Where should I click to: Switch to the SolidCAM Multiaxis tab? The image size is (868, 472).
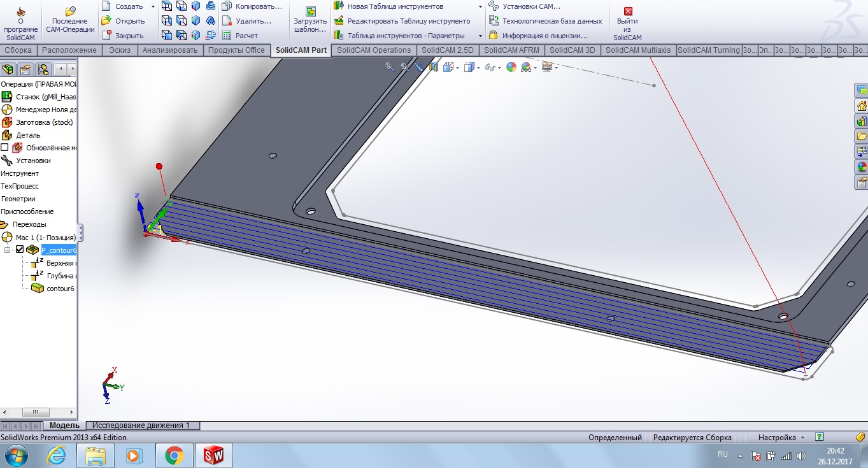638,50
